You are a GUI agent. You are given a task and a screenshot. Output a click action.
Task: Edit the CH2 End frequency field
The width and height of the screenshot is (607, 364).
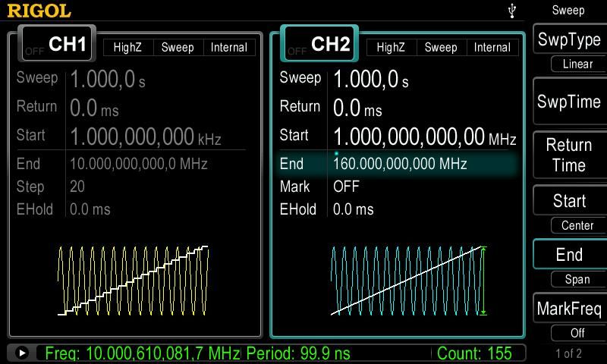pos(400,164)
